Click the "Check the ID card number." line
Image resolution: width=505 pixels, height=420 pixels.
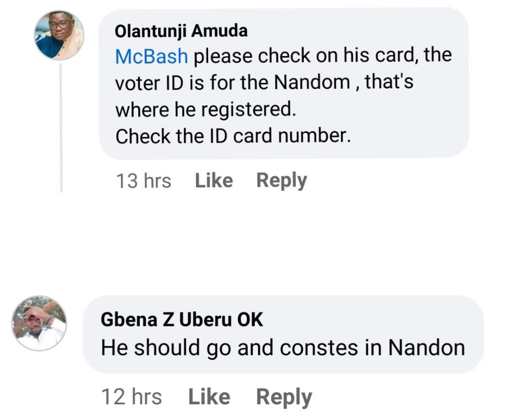[x=233, y=136]
